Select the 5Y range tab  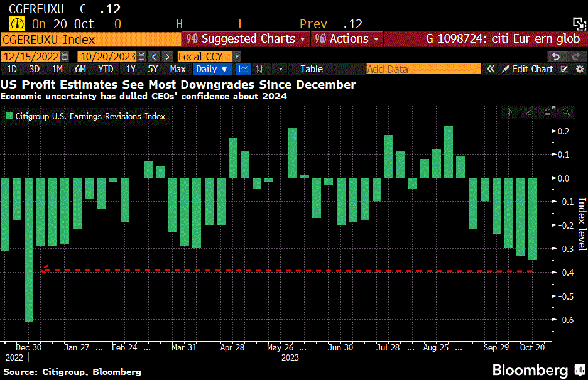[x=153, y=69]
